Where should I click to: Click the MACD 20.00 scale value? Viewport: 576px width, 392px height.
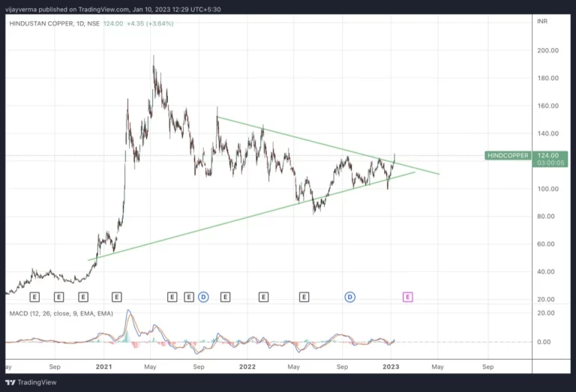[x=547, y=313]
